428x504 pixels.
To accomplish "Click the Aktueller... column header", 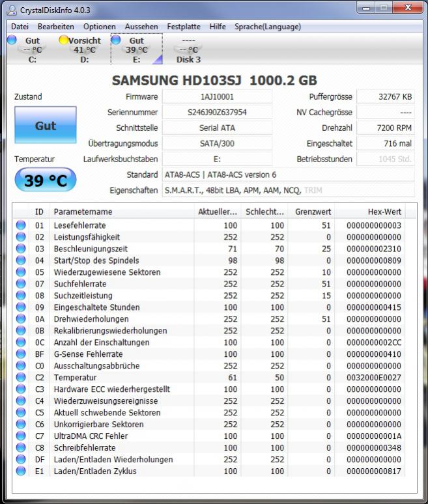I will click(218, 212).
